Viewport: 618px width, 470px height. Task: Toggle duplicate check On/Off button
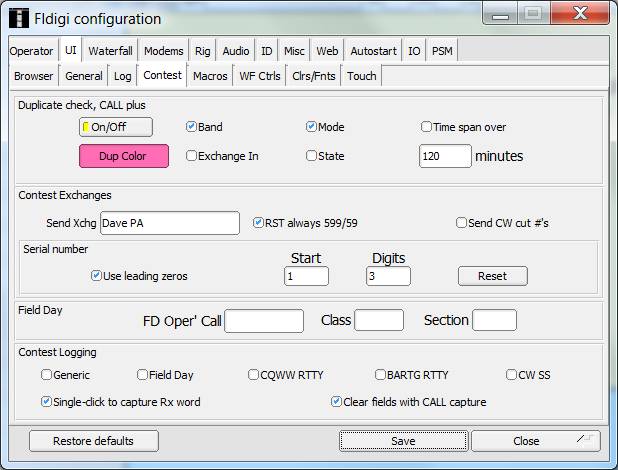coord(116,127)
